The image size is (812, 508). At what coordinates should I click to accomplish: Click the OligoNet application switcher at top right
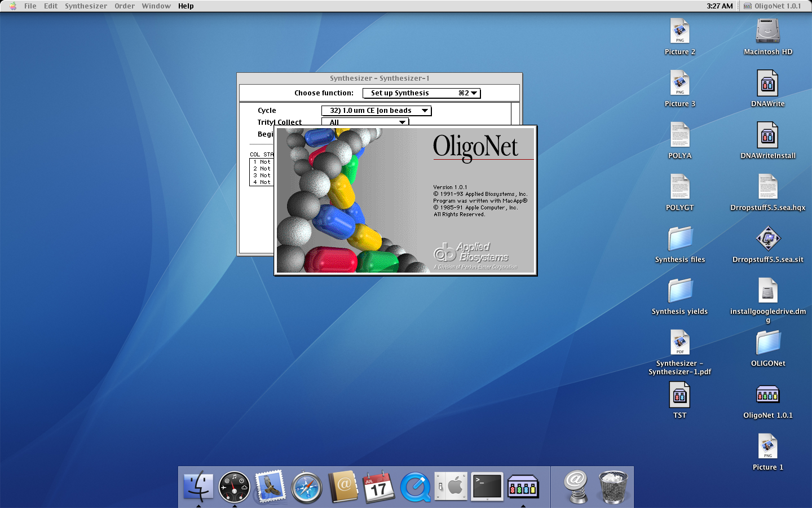point(772,6)
